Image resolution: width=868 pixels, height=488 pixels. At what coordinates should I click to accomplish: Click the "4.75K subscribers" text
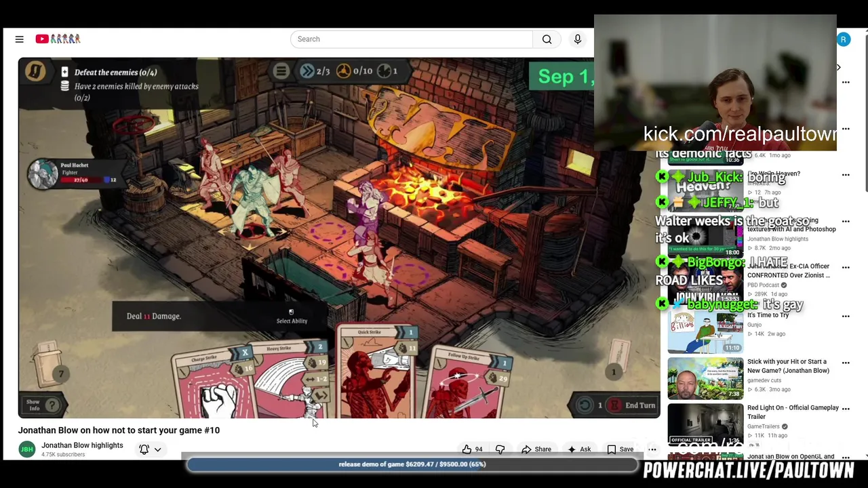[x=63, y=455]
